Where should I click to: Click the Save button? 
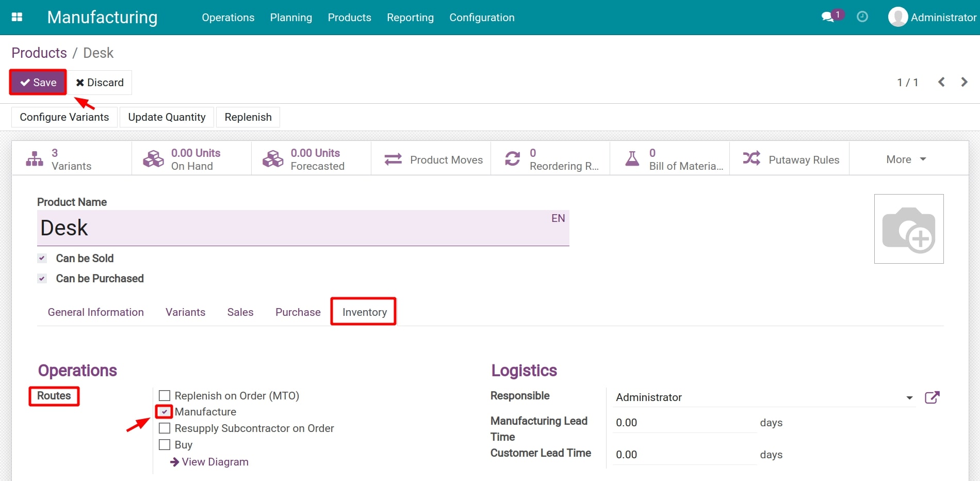(38, 83)
